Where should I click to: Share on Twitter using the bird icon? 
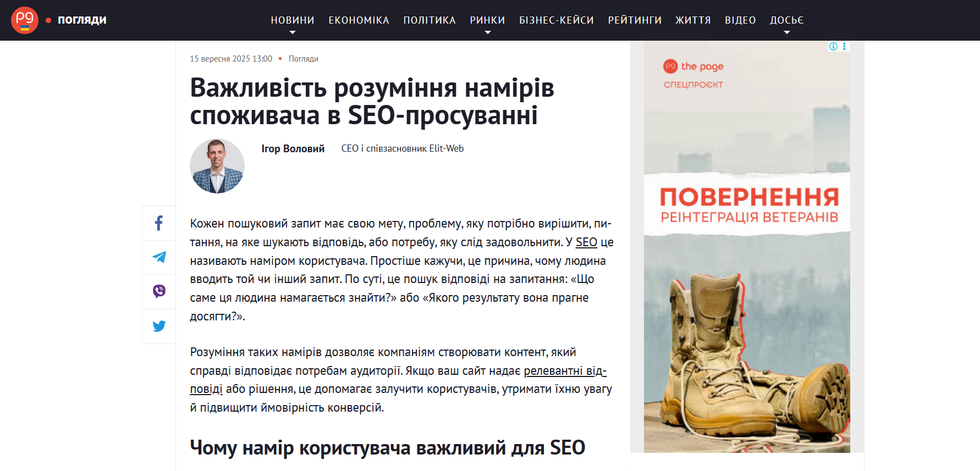[159, 326]
